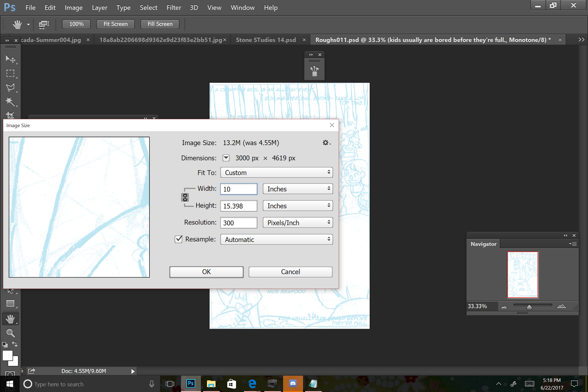Image resolution: width=588 pixels, height=392 pixels.
Task: Open the Navigator panel options menu
Action: 573,244
